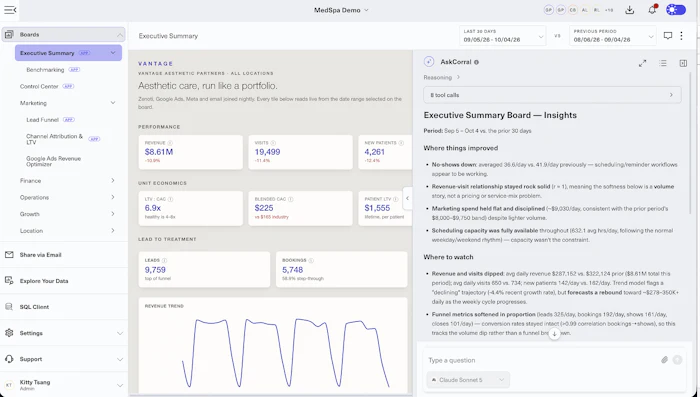Open the AskCorral conversation list icon
Image resolution: width=700 pixels, height=397 pixels.
tap(663, 63)
